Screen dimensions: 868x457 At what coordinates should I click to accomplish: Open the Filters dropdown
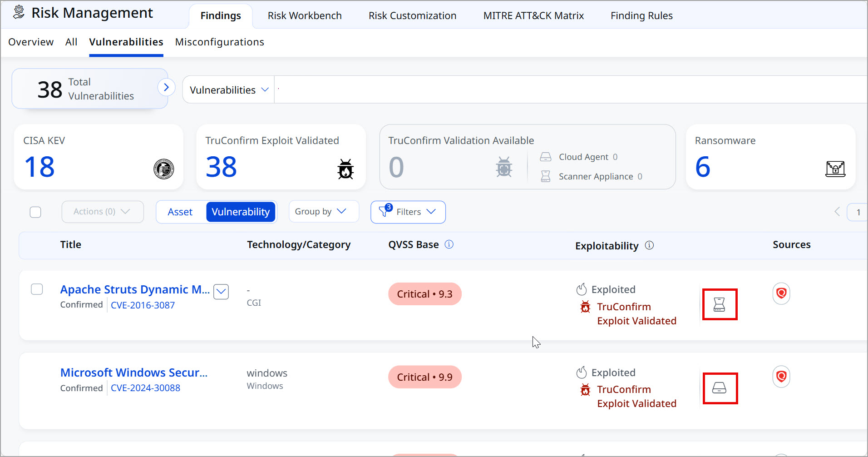[408, 212]
